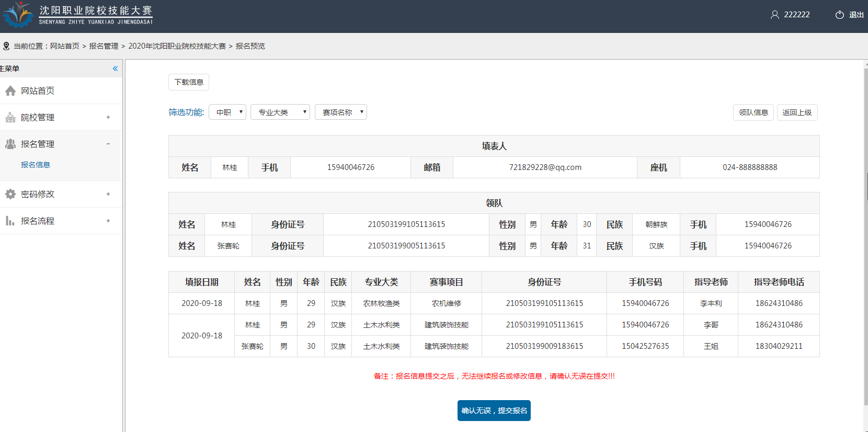Click age 31 in the 领队 table
This screenshot has height=432, width=868.
pyautogui.click(x=587, y=246)
